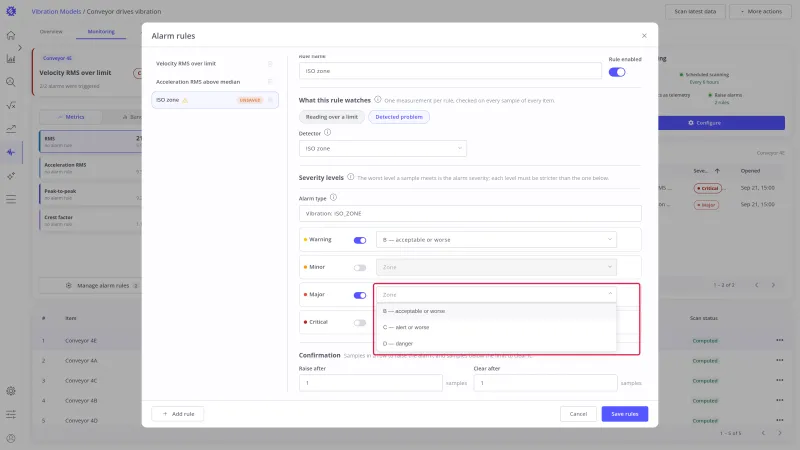This screenshot has width=800, height=450.
Task: Switch to the Monitoring tab
Action: click(x=101, y=32)
